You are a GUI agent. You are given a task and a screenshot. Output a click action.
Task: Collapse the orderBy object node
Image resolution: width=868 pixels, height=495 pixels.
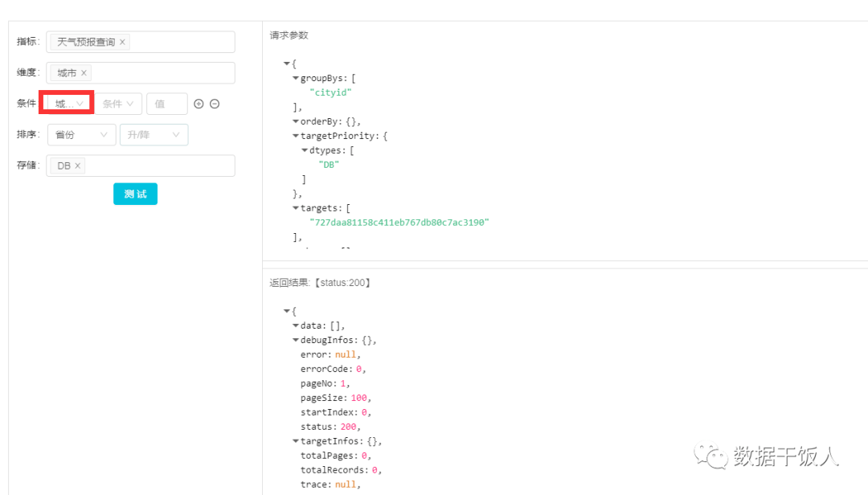point(296,122)
